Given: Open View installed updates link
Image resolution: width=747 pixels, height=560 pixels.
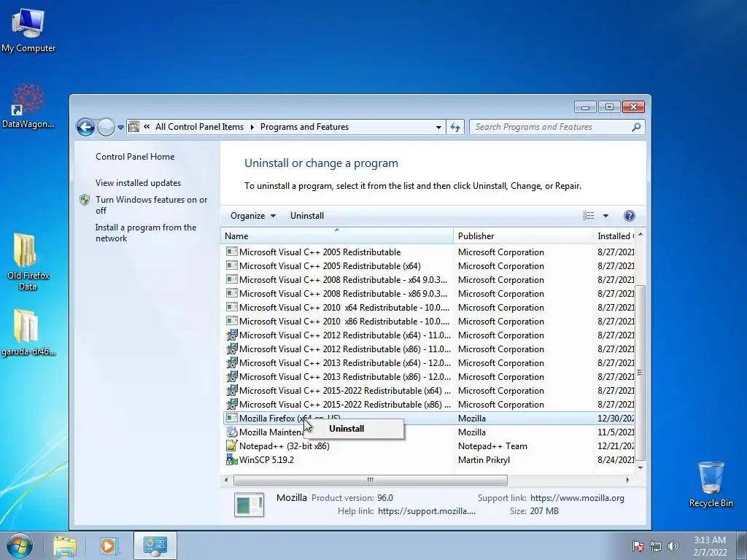Looking at the screenshot, I should (138, 183).
